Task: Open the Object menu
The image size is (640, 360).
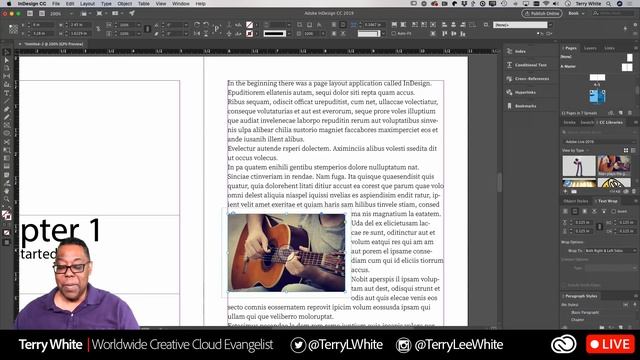Action: pyautogui.click(x=124, y=4)
